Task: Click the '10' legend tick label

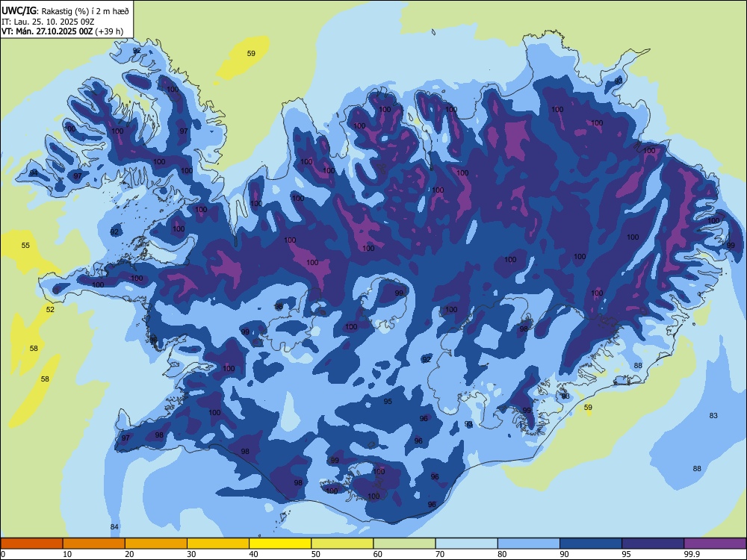Action: 67,554
